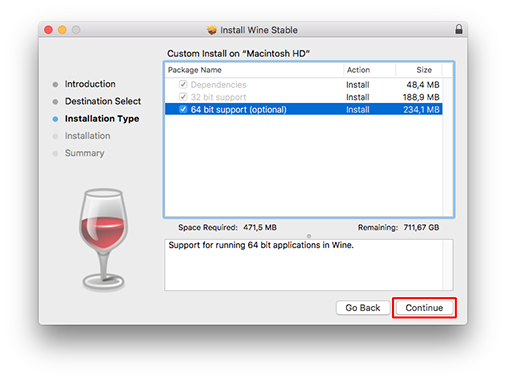506x380 pixels.
Task: Toggle the Dependencies checkbox
Action: point(183,84)
